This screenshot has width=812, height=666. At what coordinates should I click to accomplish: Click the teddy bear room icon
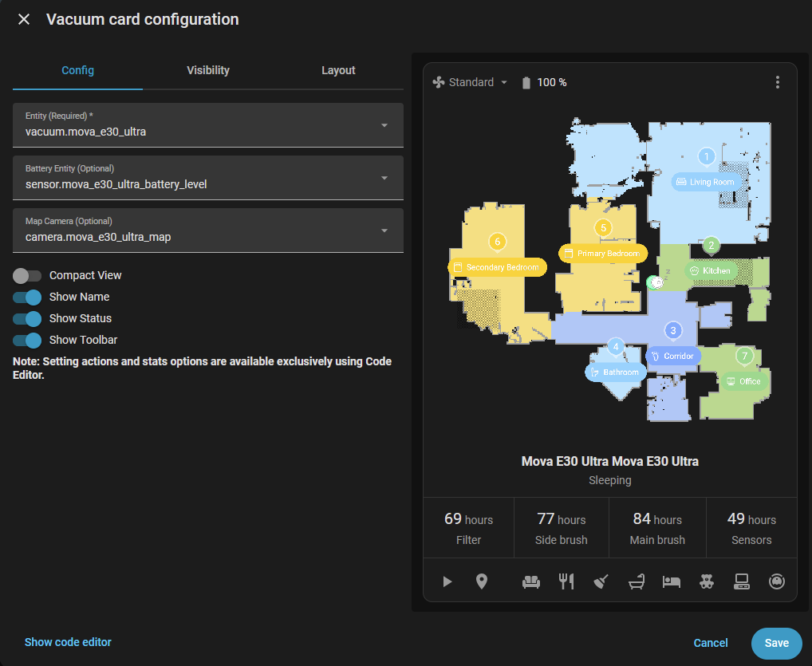click(707, 581)
